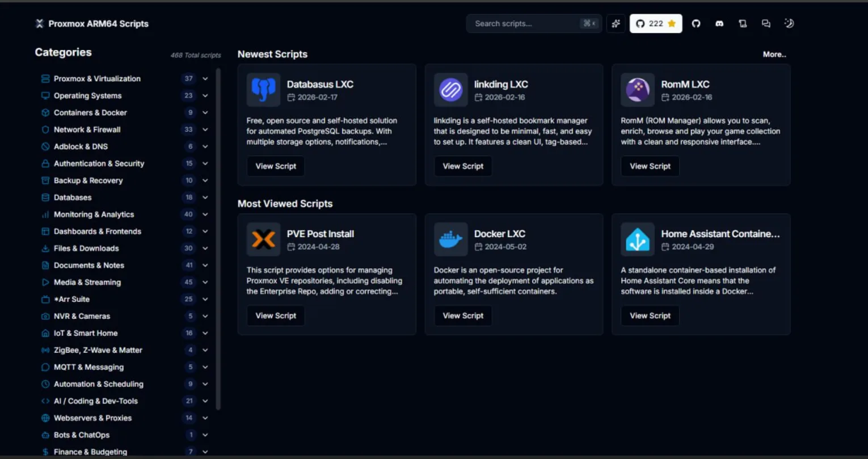Screen dimensions: 868x459
Task: Click the Network & Firewall shield icon
Action: point(45,129)
